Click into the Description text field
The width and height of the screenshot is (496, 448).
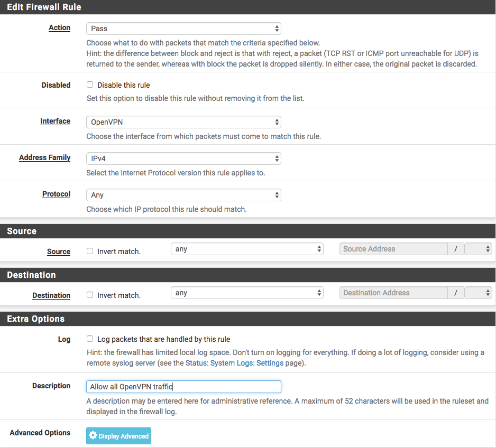[183, 387]
